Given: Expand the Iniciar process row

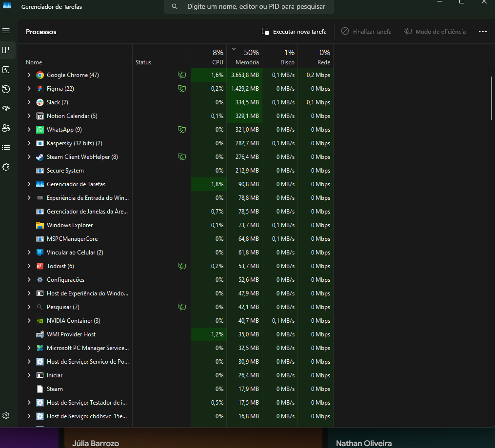Looking at the screenshot, I should coord(29,375).
